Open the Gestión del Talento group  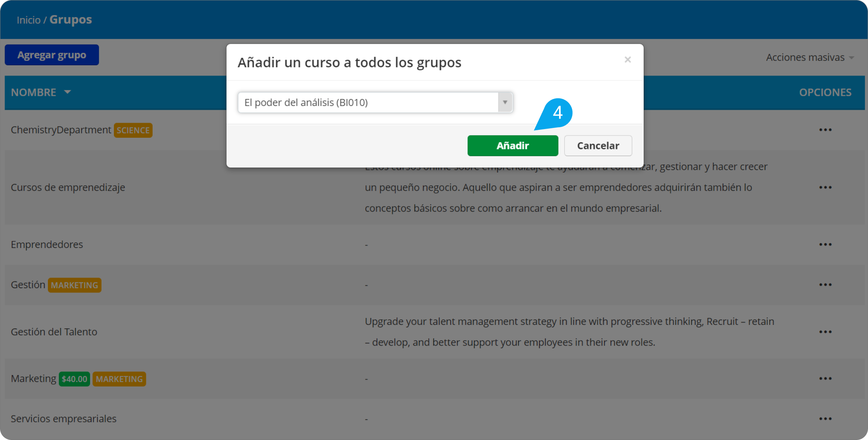pos(54,332)
